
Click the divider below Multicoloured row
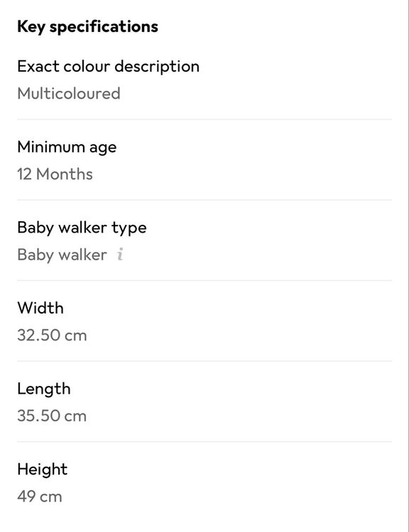(204, 119)
